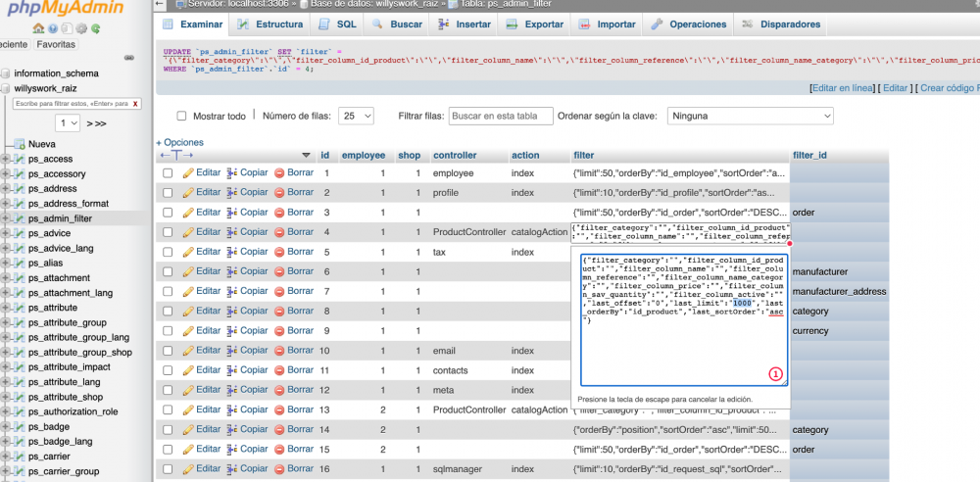
Task: Click the phpMyAdmin home icon
Action: click(x=38, y=28)
